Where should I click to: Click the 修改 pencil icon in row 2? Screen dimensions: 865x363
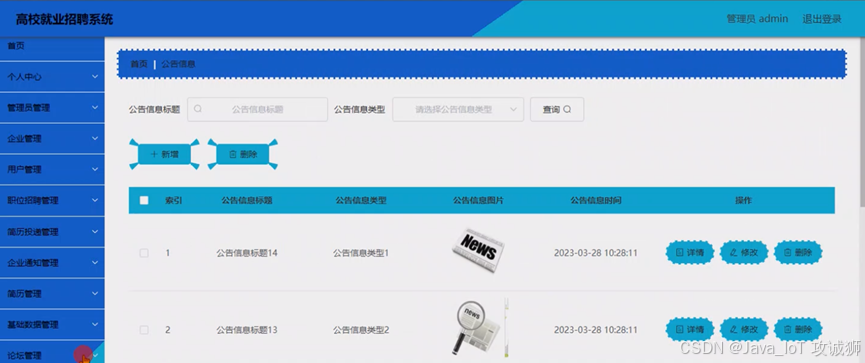click(x=733, y=329)
